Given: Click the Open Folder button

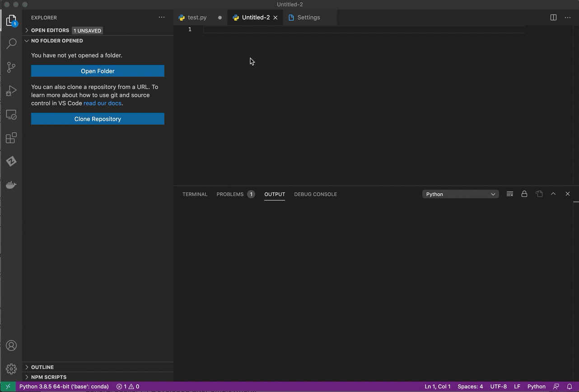Looking at the screenshot, I should tap(98, 71).
